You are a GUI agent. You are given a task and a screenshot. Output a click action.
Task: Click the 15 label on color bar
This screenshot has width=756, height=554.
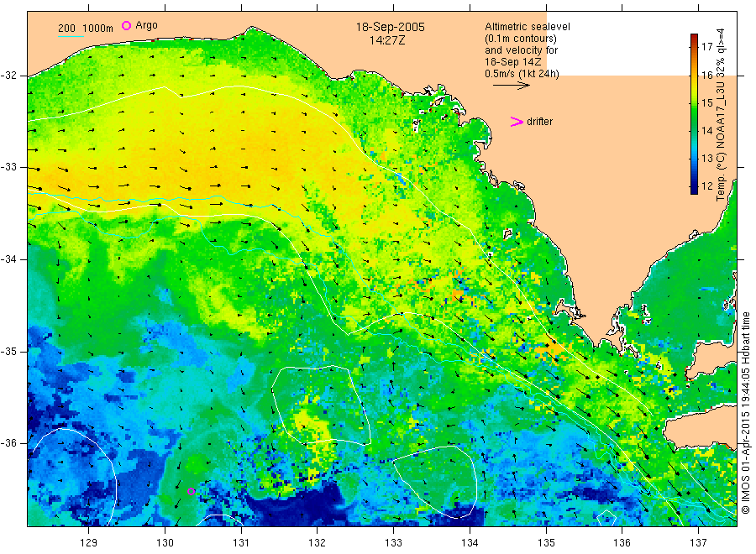tap(706, 102)
